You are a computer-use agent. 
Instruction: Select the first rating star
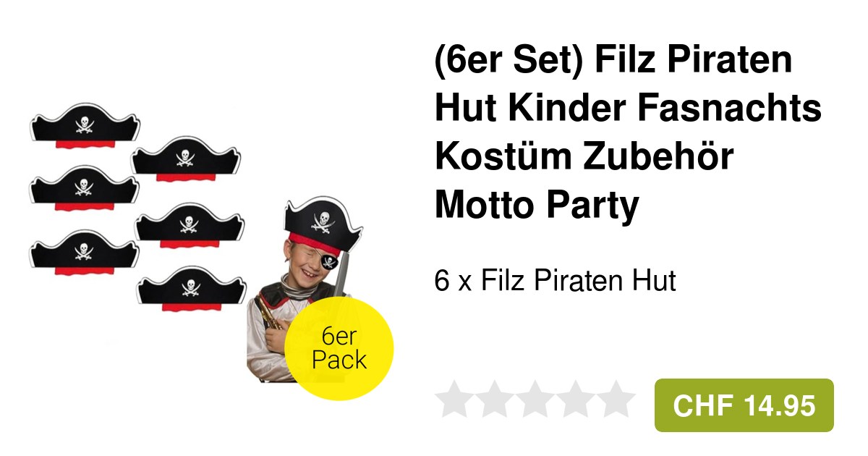(x=454, y=399)
